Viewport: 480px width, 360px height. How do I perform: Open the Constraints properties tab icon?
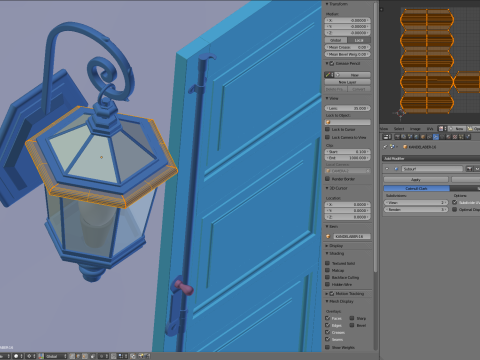(429, 137)
